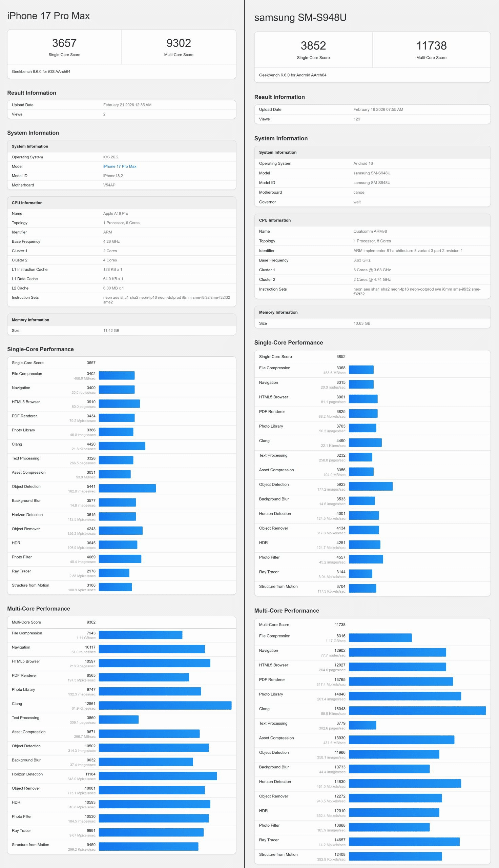Click the Apple A19 Pro CPU name
This screenshot has height=868, width=499.
click(x=116, y=213)
